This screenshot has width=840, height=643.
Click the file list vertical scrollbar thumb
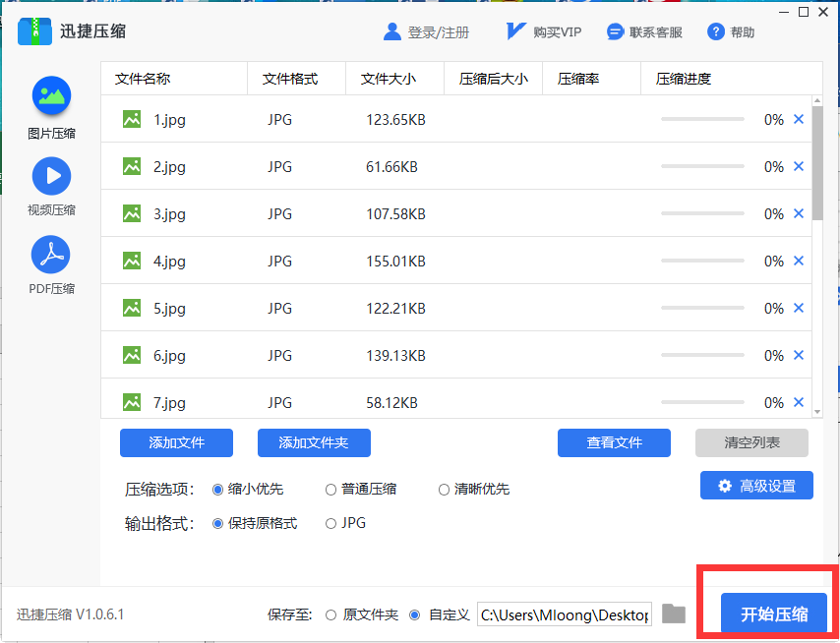click(x=817, y=163)
